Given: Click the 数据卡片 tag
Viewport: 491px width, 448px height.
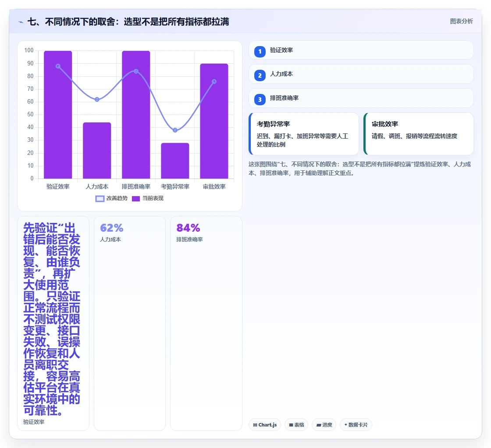Looking at the screenshot, I should [356, 425].
